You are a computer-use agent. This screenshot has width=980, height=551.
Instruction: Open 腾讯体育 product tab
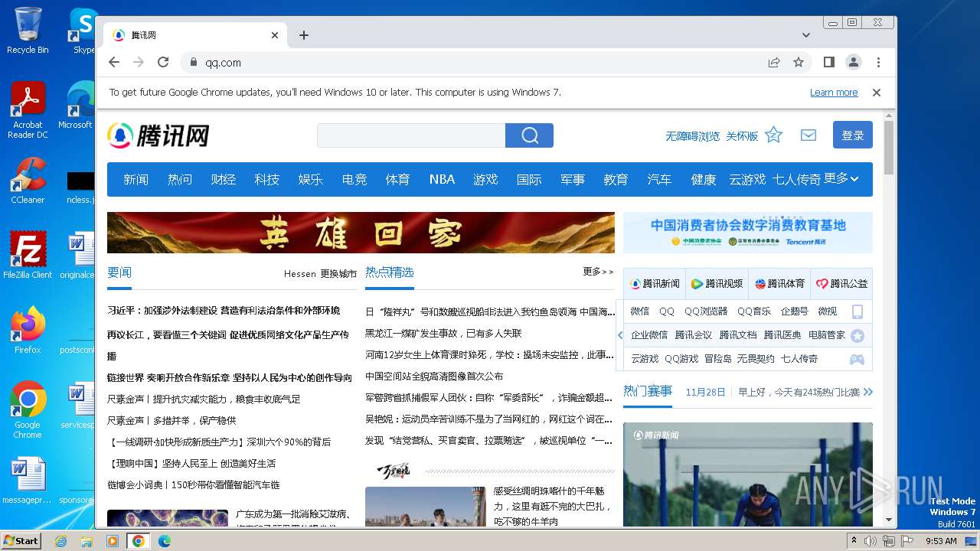pyautogui.click(x=779, y=284)
